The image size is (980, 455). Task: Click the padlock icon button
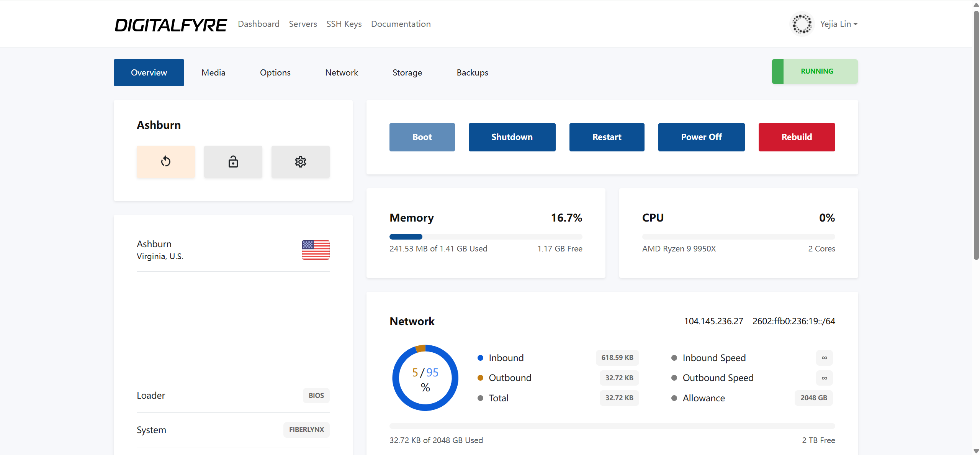click(233, 161)
